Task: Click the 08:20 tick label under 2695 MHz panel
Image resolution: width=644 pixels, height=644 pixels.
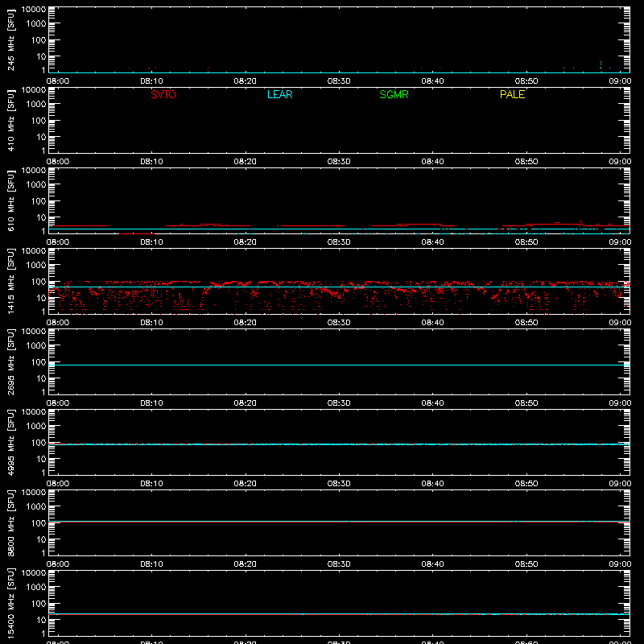Action: coord(246,403)
